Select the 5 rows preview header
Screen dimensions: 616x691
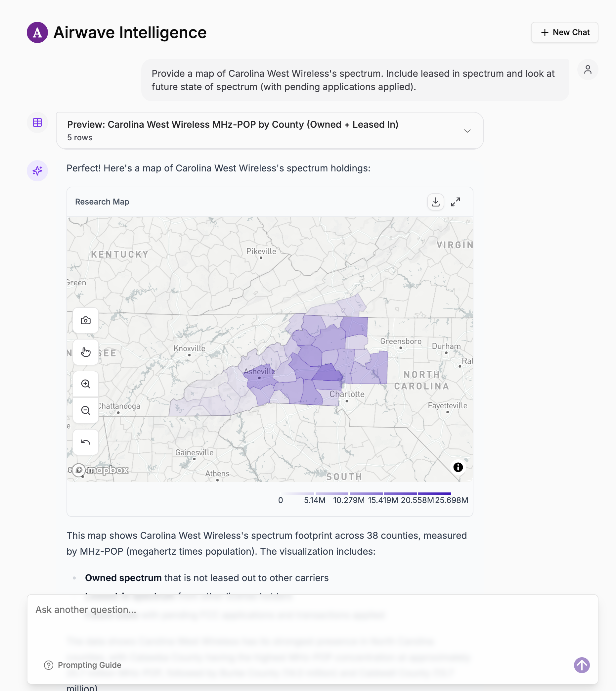click(x=79, y=137)
